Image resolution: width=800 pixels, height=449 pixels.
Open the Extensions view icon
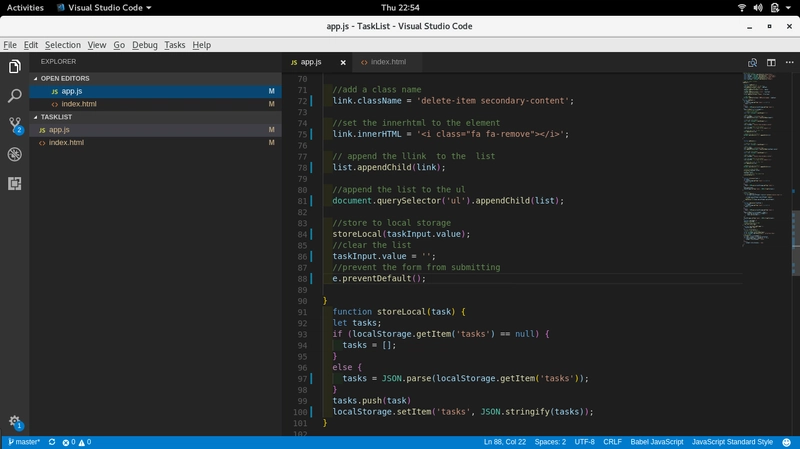click(15, 183)
